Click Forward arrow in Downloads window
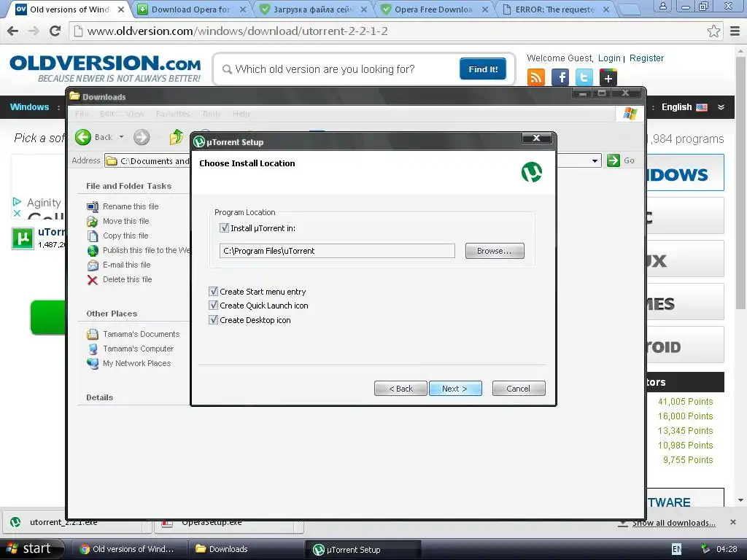The width and height of the screenshot is (747, 560). pos(141,137)
